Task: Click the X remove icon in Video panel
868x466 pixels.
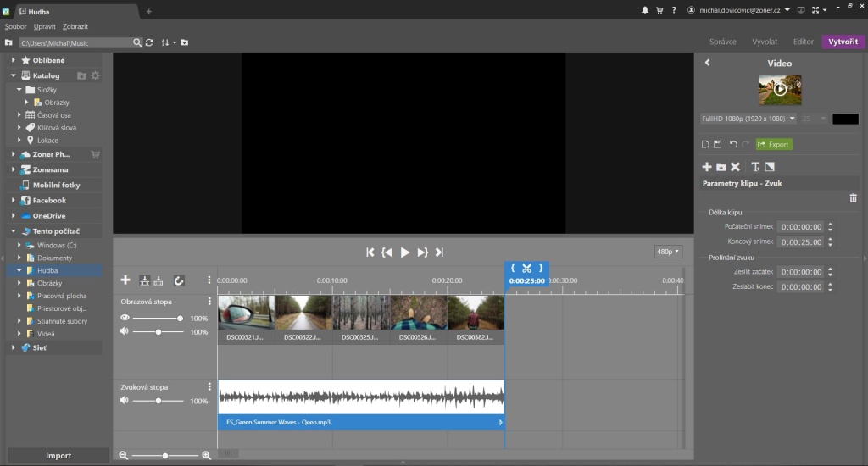Action: 735,167
